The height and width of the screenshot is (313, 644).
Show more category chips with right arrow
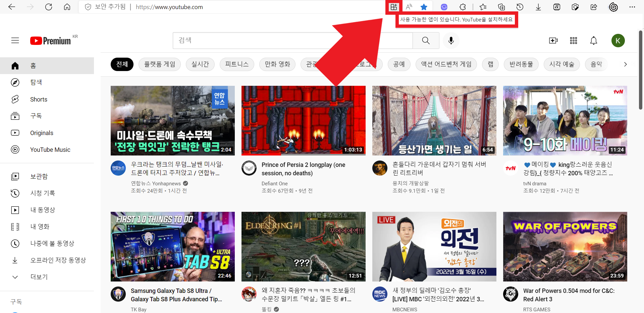coord(625,64)
